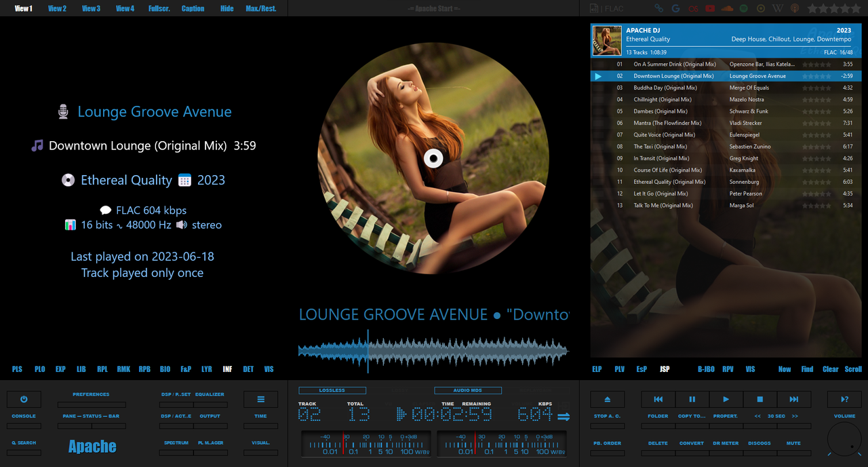
Task: Switch to the View 2 tab
Action: pos(57,9)
